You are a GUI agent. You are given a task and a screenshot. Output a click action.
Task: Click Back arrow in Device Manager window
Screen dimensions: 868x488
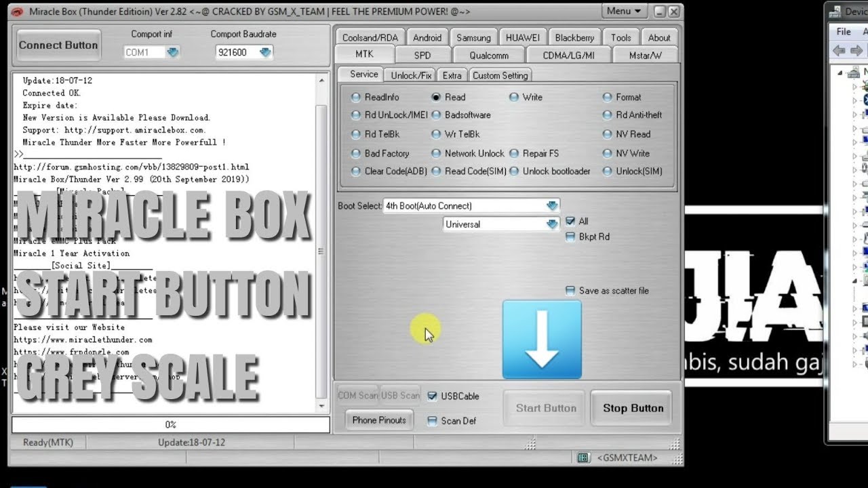pos(839,51)
